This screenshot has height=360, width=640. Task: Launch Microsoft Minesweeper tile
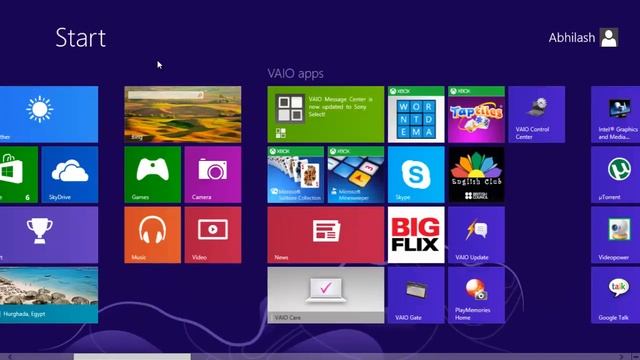coord(356,175)
